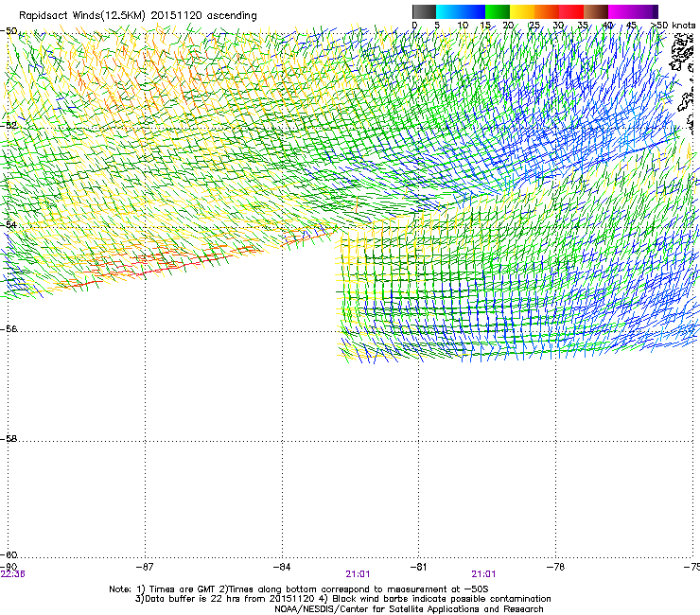Click the purple '22:36' pass time label
Screen dimensions: 700x615
pos(12,574)
